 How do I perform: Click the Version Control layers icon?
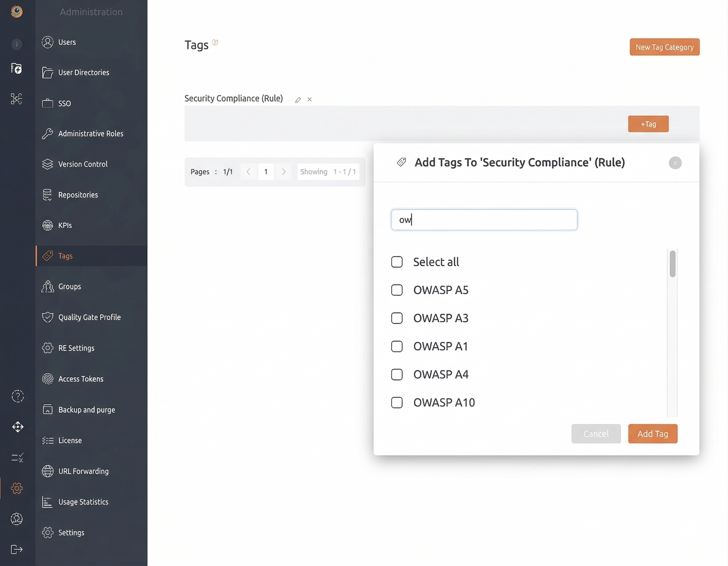(x=48, y=164)
